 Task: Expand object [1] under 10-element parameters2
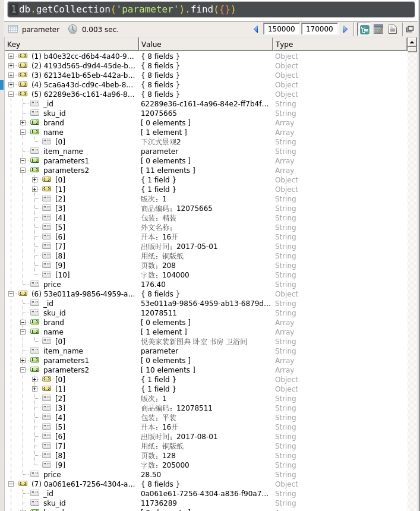pyautogui.click(x=35, y=389)
